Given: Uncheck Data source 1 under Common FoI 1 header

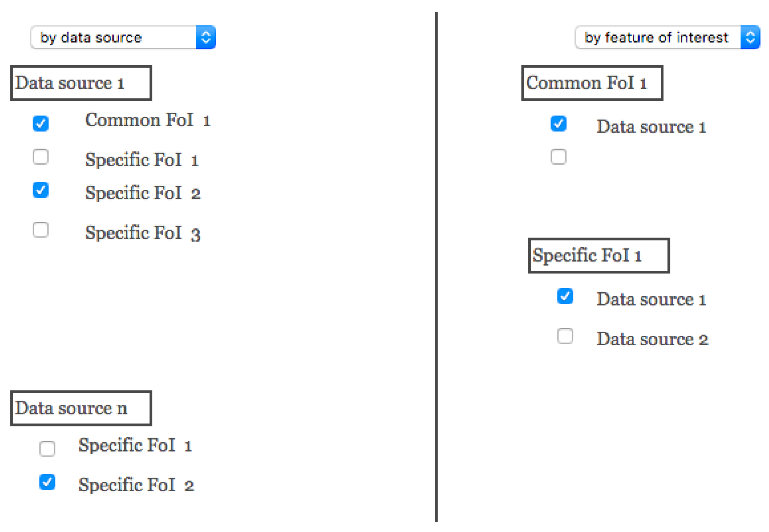Looking at the screenshot, I should pos(558,124).
